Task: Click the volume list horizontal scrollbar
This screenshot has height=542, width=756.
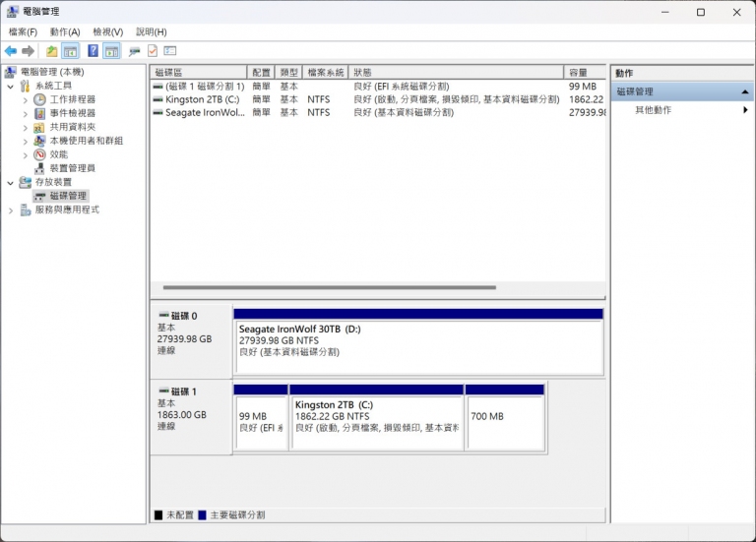Action: pyautogui.click(x=330, y=287)
